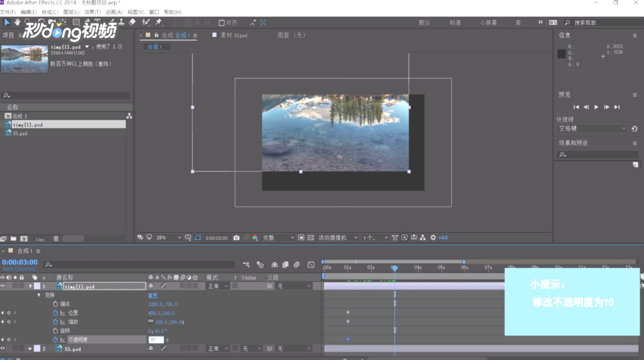
Task: Open the 25% zoom level dropdown
Action: [x=168, y=238]
